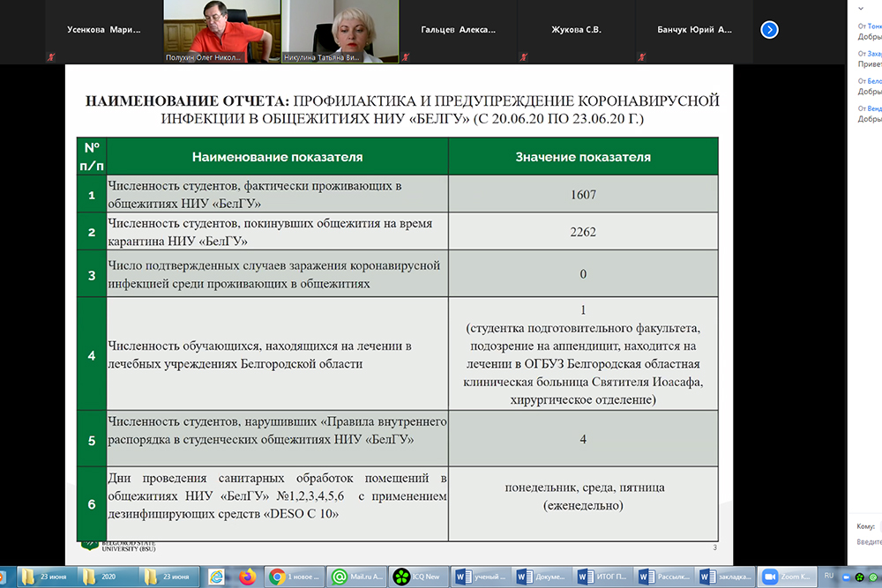Click Жукова С.В. participant tile
Viewport: 882px width, 588px height.
click(576, 30)
